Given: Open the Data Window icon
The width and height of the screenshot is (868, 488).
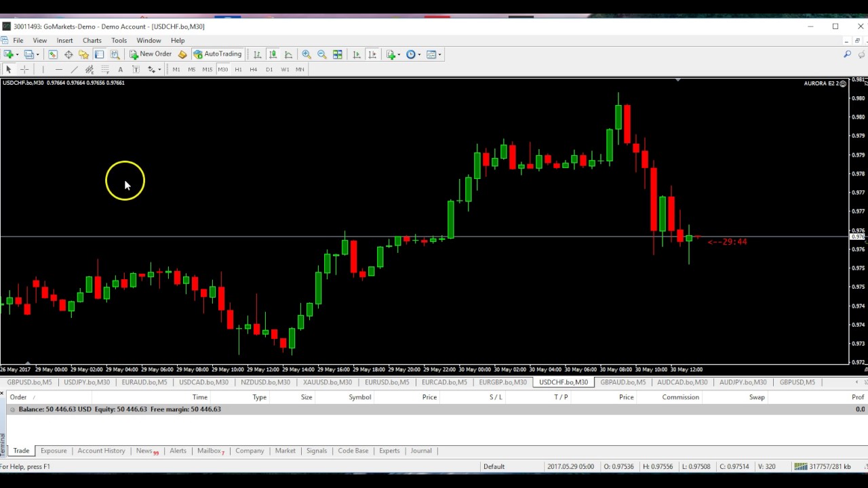Looking at the screenshot, I should point(68,54).
